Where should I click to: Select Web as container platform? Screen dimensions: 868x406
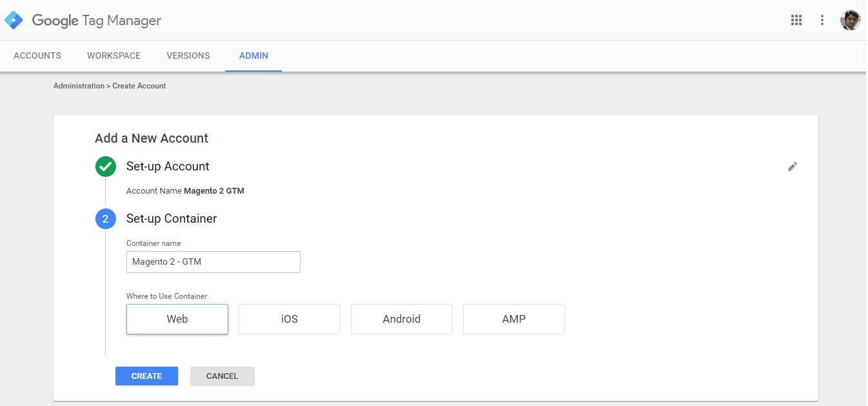[177, 319]
